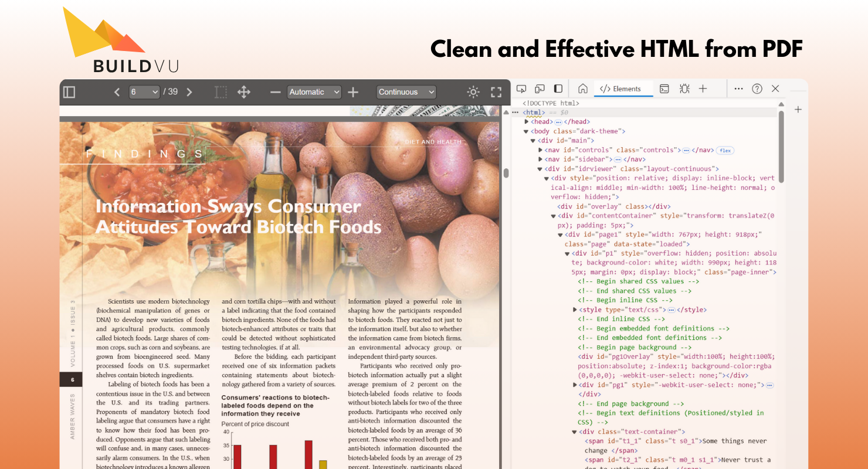Open the Continuous layout dropdown
This screenshot has height=469, width=868.
pos(406,92)
